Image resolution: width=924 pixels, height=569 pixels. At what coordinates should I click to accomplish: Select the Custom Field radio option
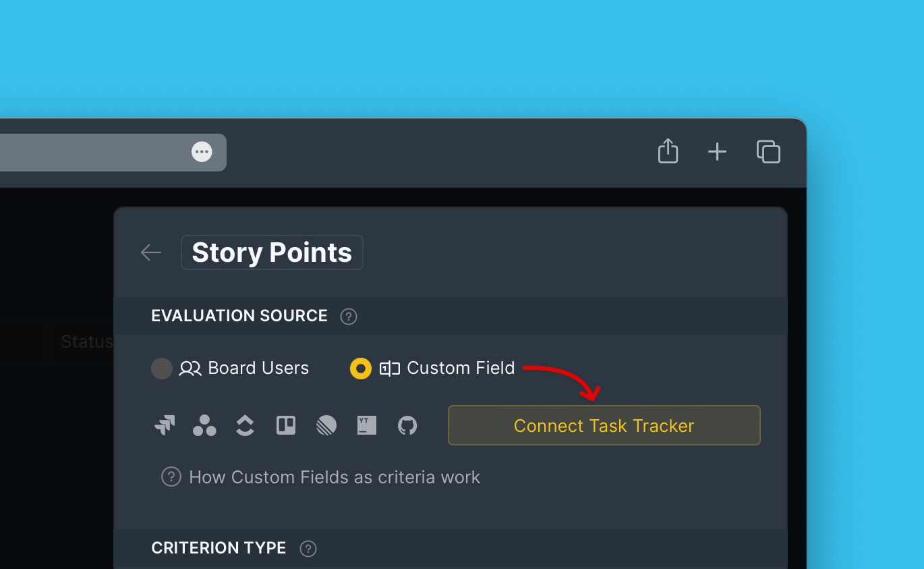pos(361,369)
